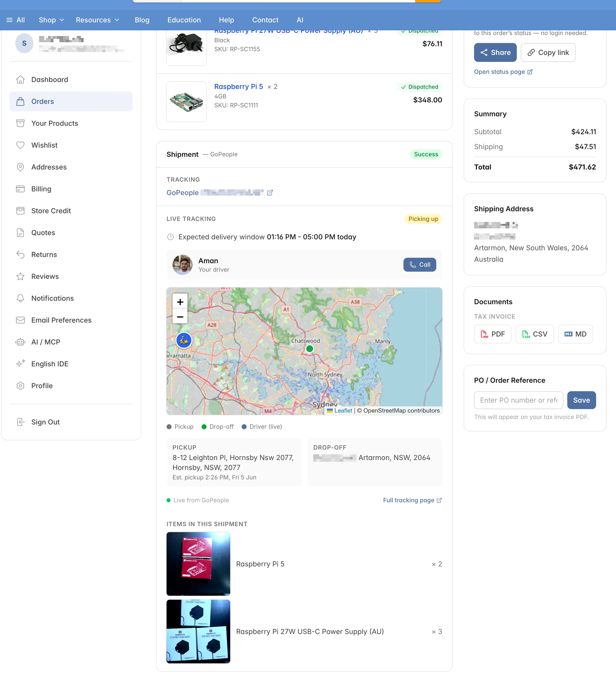
Task: Open status page link
Action: pyautogui.click(x=503, y=72)
